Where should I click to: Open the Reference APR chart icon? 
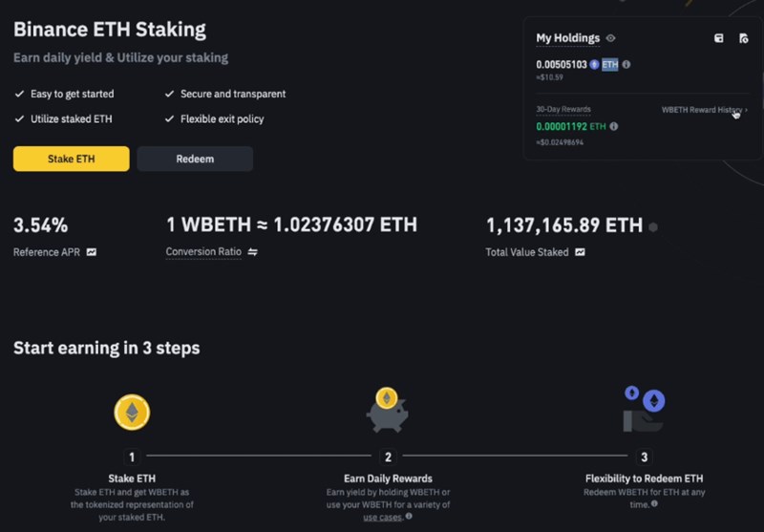[92, 252]
